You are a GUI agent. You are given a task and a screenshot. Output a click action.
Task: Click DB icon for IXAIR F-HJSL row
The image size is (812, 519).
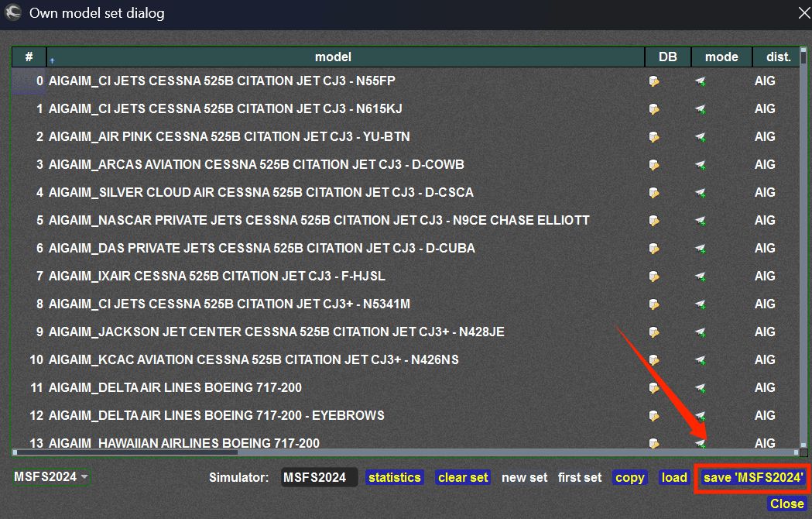pyautogui.click(x=654, y=277)
